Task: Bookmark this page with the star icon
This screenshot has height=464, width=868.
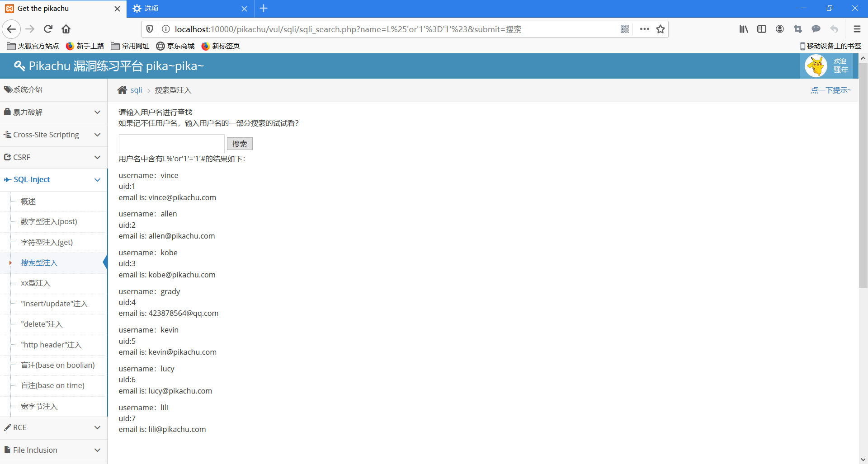Action: pyautogui.click(x=660, y=29)
